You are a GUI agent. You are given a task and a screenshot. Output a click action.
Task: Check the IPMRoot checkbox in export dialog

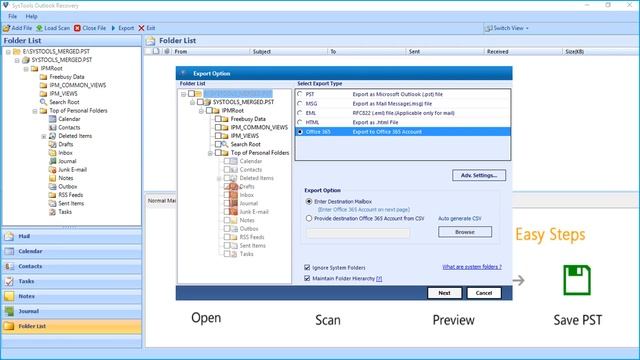(x=209, y=111)
